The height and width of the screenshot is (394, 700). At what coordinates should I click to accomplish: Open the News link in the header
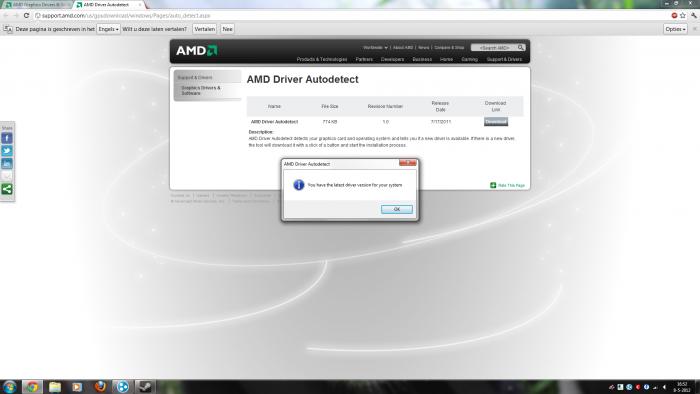[424, 47]
